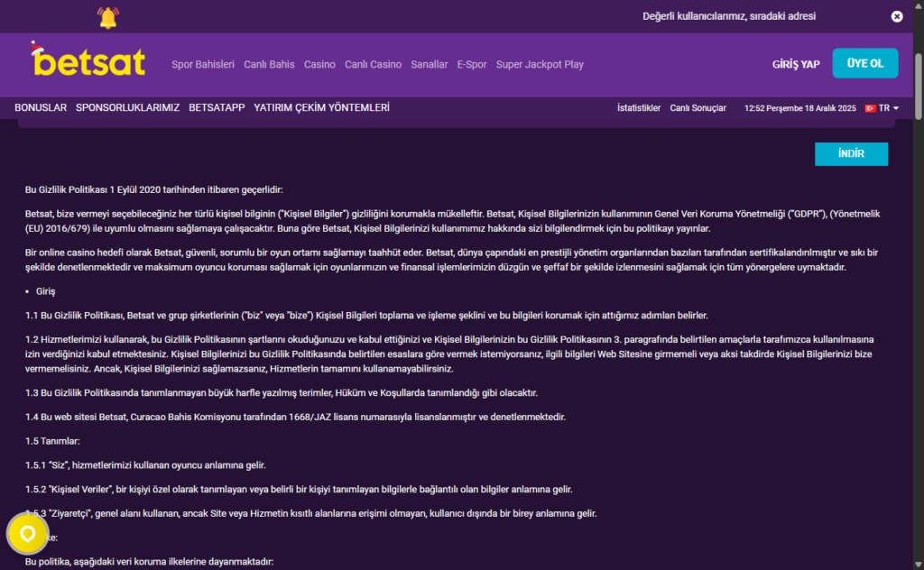Click the GİRİŞ YAP login button

click(796, 64)
